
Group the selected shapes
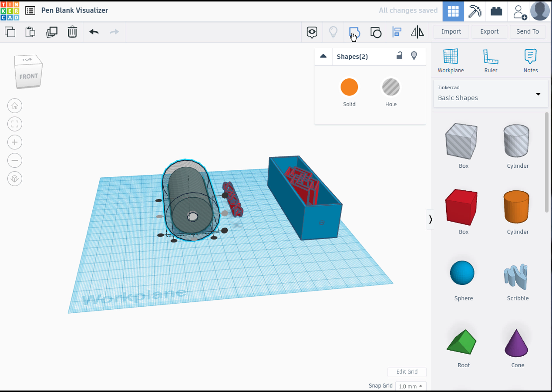pos(354,32)
